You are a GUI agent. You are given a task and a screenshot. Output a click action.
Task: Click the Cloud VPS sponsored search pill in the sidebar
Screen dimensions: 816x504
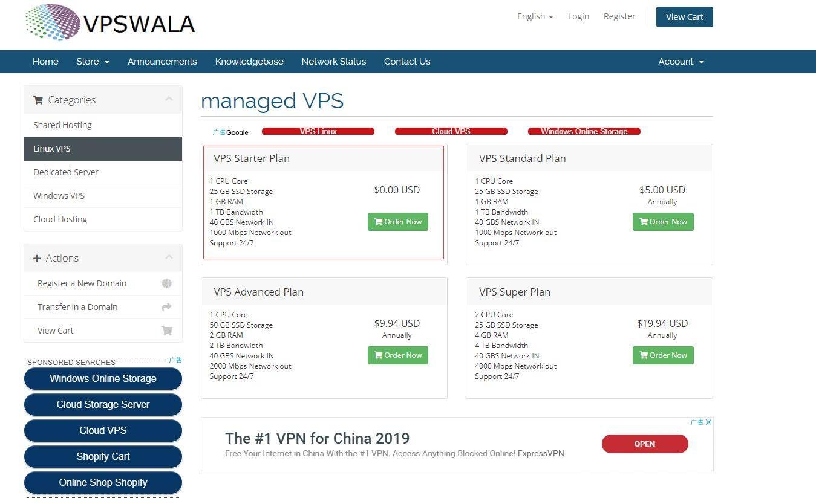[103, 430]
